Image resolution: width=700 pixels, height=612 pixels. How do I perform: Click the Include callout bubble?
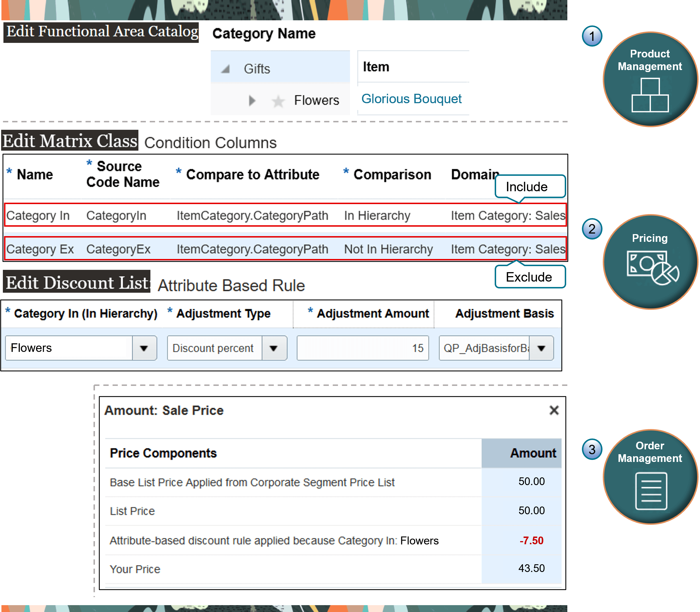point(530,186)
